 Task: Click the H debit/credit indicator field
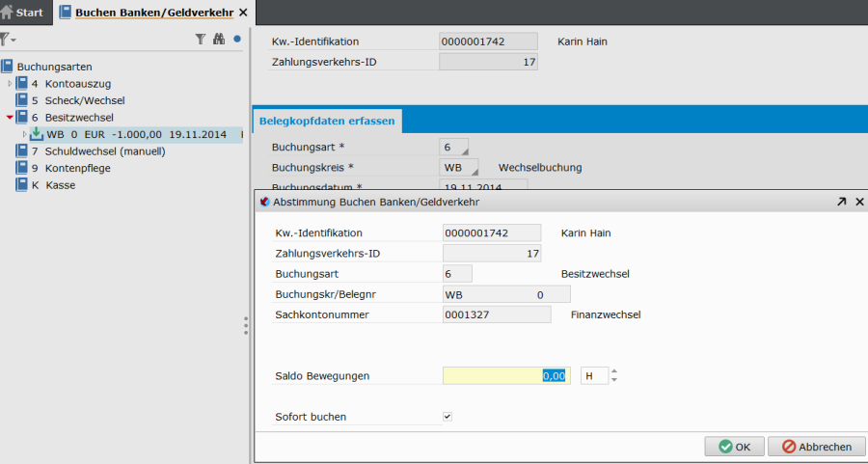(594, 376)
